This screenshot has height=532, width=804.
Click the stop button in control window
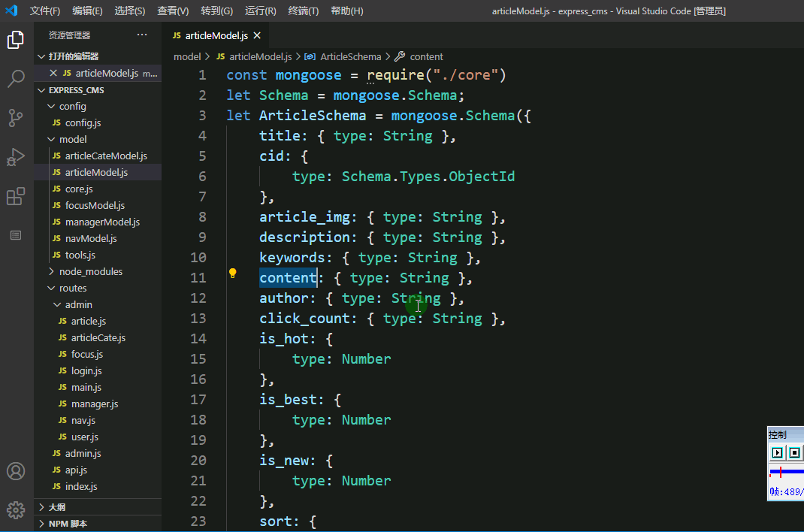point(794,452)
